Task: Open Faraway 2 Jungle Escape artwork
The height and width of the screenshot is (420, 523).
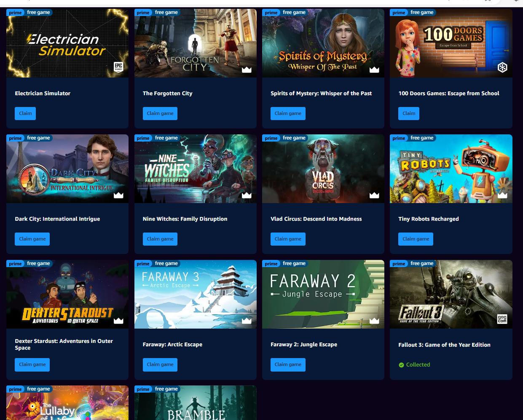Action: click(x=323, y=294)
